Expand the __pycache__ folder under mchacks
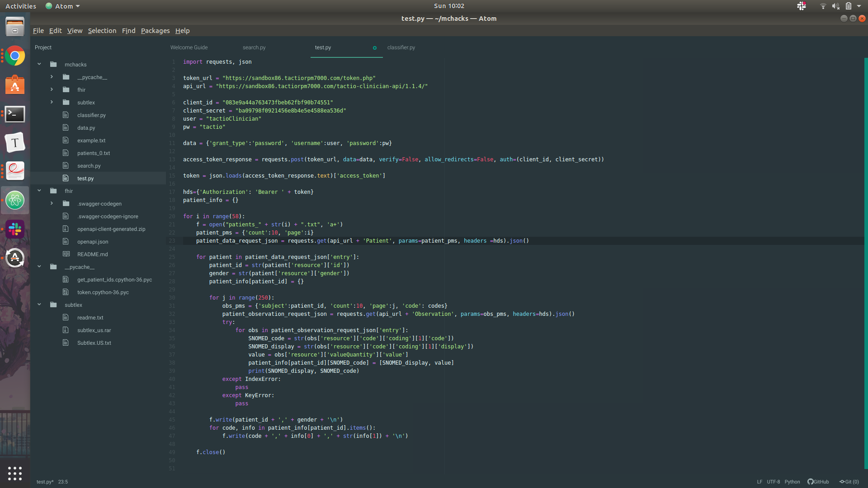The height and width of the screenshot is (488, 868). coord(52,77)
